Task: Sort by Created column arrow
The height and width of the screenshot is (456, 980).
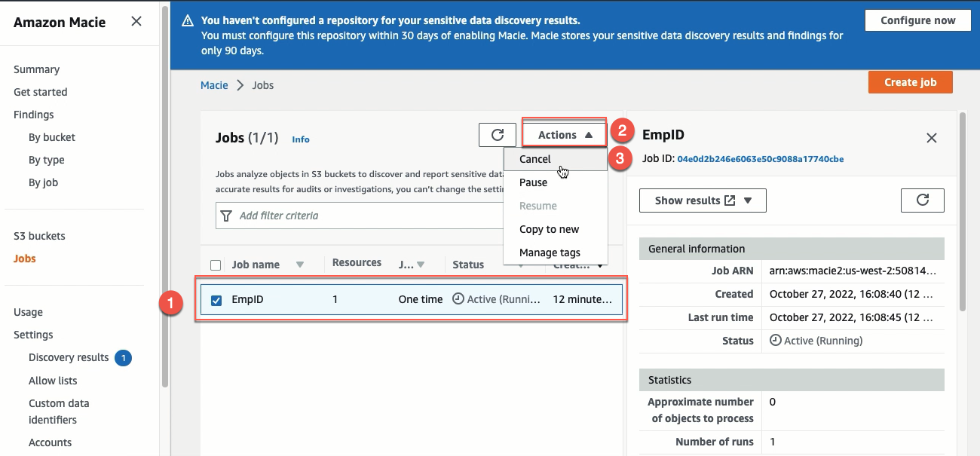Action: (601, 265)
